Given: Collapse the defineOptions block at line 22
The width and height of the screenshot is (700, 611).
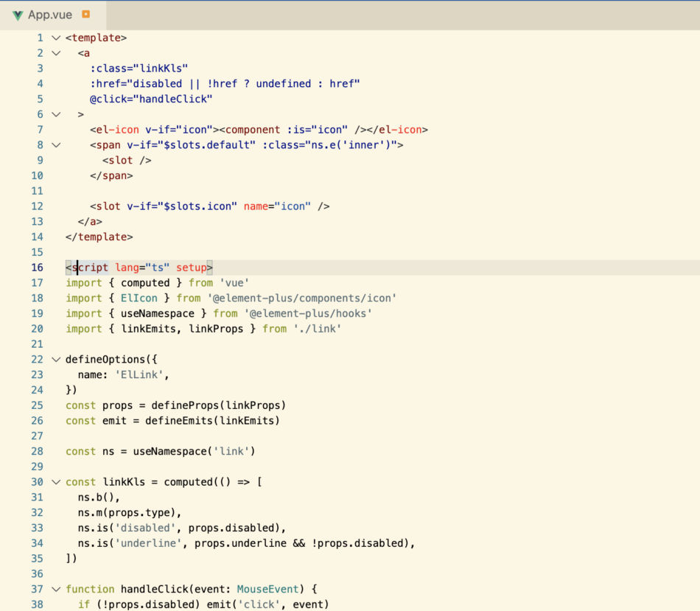Looking at the screenshot, I should click(x=56, y=360).
